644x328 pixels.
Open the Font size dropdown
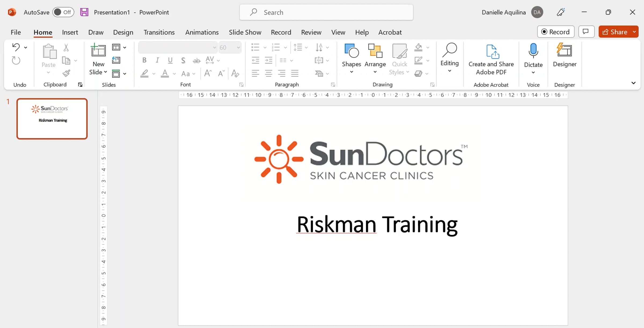point(238,48)
